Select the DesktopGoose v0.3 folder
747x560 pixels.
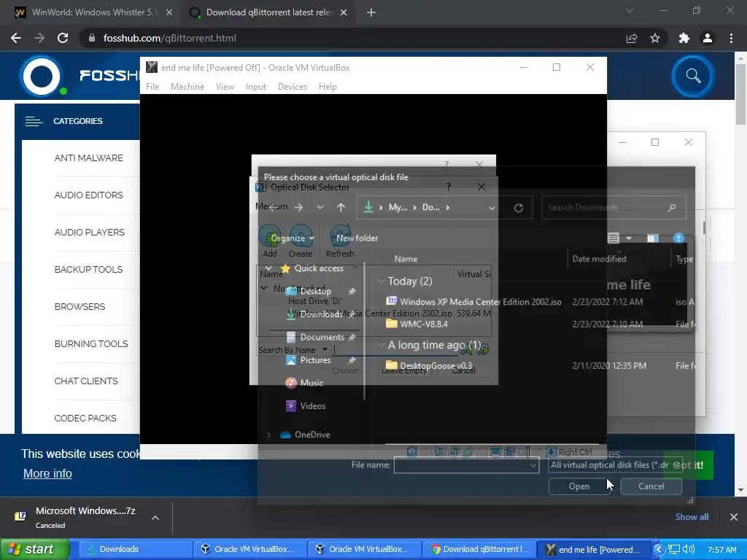pyautogui.click(x=436, y=366)
